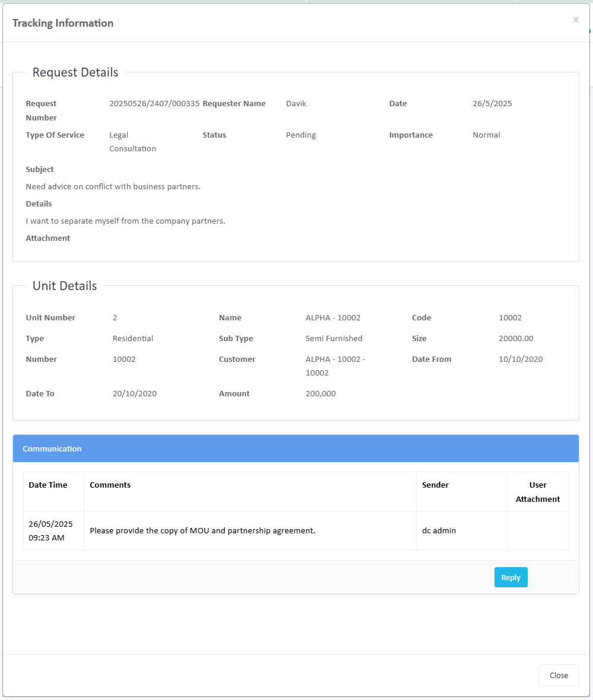Click the Legal Consultation service value
The width and height of the screenshot is (593, 700).
[x=132, y=142]
